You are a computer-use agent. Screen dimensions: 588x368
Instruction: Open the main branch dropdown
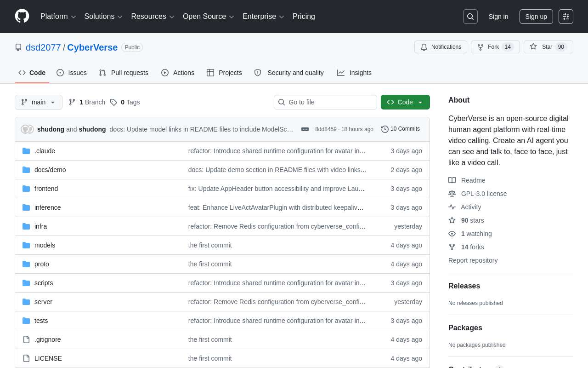coord(39,102)
